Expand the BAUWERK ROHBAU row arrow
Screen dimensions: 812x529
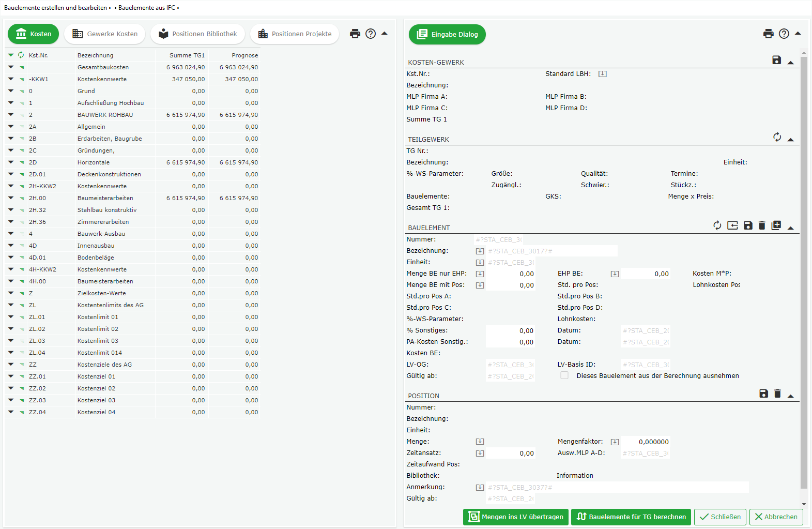tap(11, 115)
